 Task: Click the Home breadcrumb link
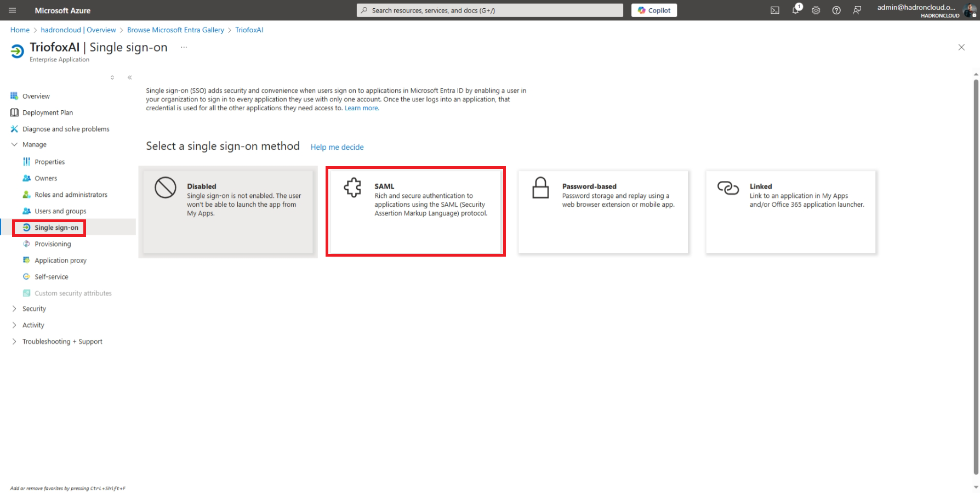point(20,30)
